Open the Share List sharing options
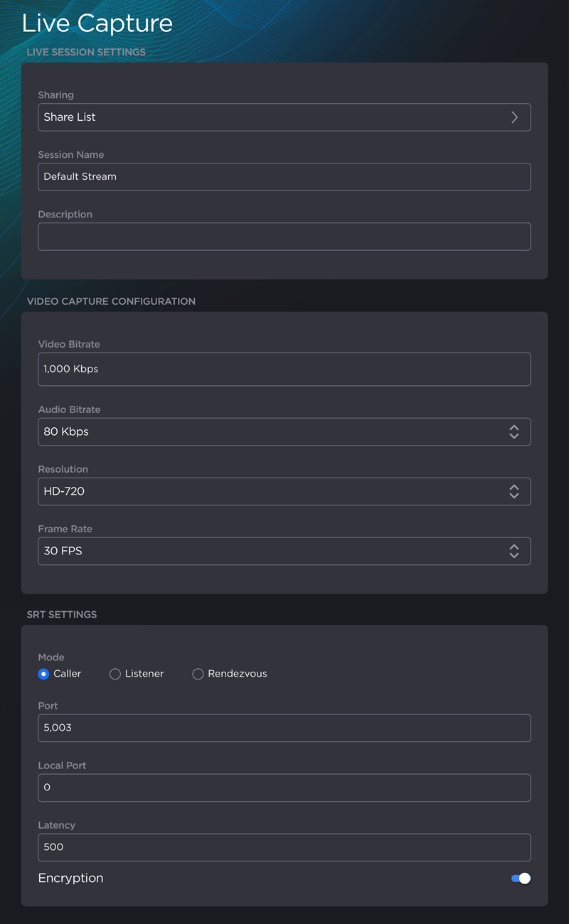 click(x=284, y=117)
